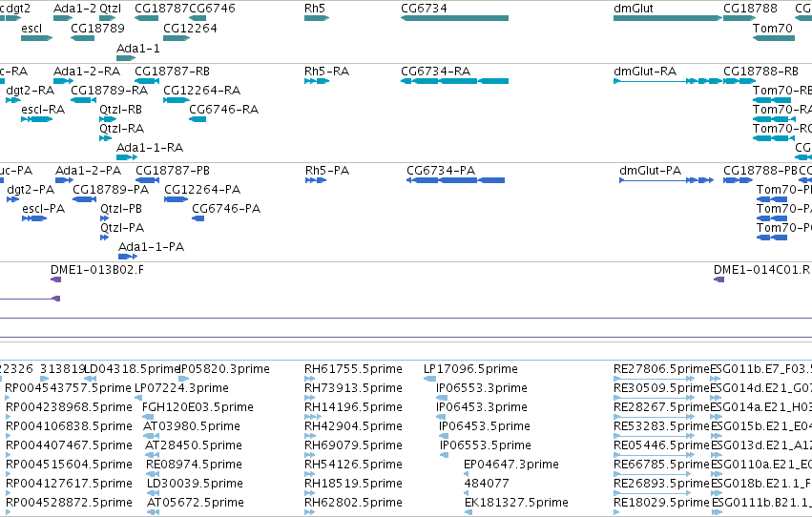Select the Qtzl-PB protein label
The height and width of the screenshot is (517, 812).
(121, 209)
